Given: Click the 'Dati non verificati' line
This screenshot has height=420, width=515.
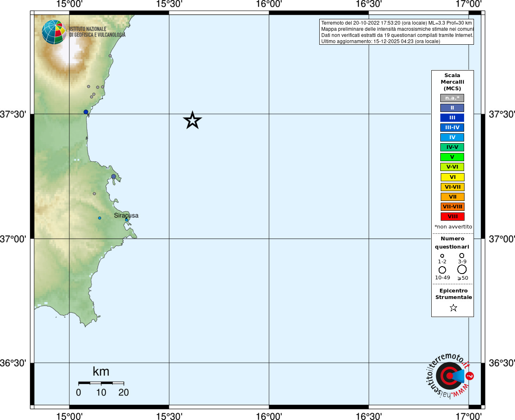Looking at the screenshot, I should tap(397, 35).
